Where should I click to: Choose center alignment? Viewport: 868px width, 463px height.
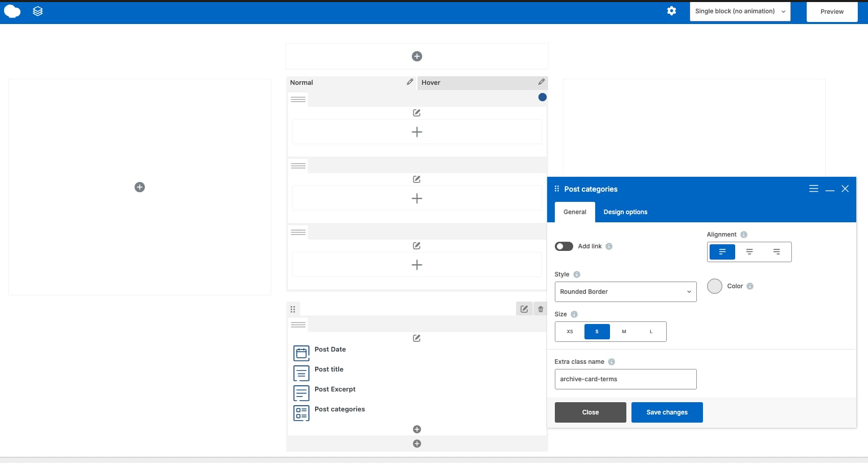click(x=749, y=252)
